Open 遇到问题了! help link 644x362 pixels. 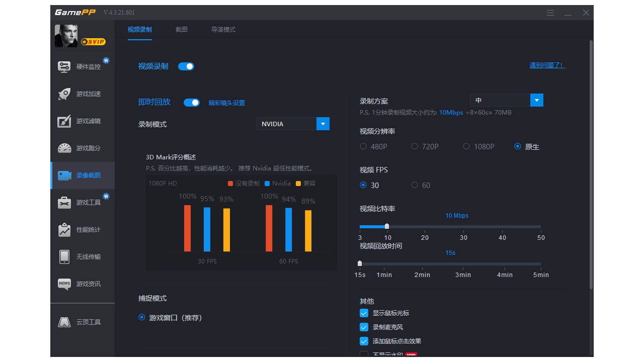pos(547,65)
